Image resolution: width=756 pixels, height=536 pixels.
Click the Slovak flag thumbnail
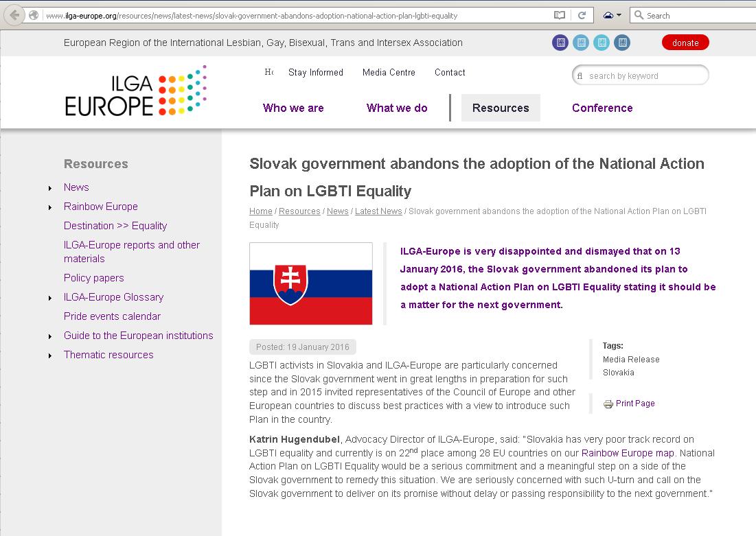[310, 283]
